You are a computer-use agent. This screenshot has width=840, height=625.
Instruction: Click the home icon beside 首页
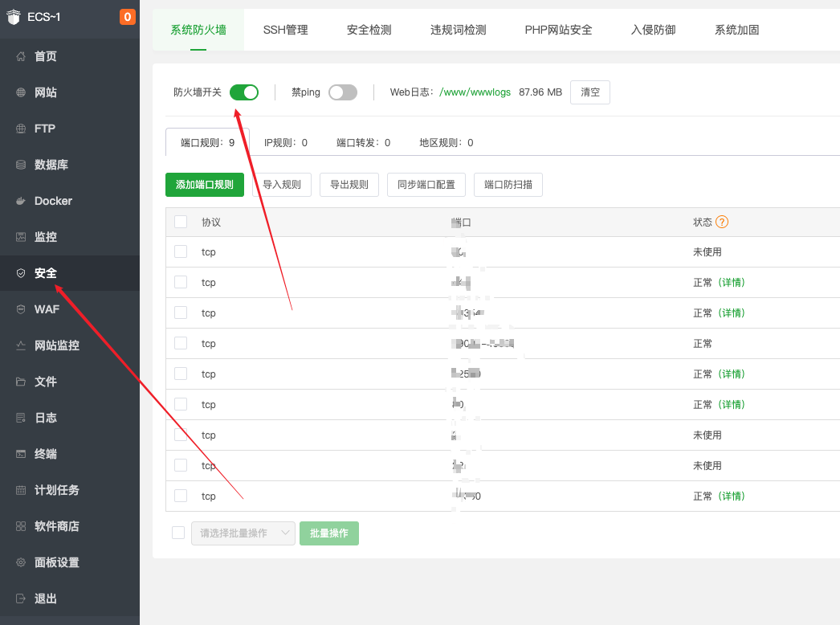[x=21, y=56]
